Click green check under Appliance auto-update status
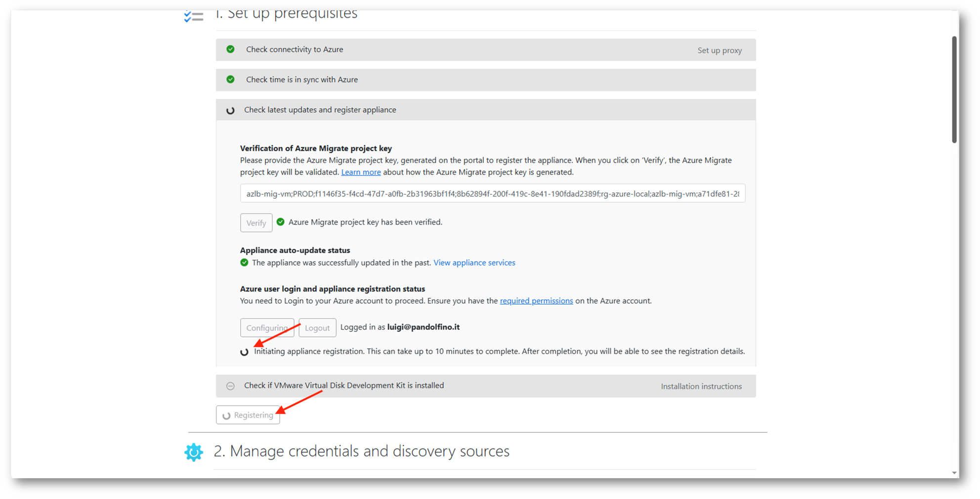Screen dimensions: 980x499 [244, 263]
